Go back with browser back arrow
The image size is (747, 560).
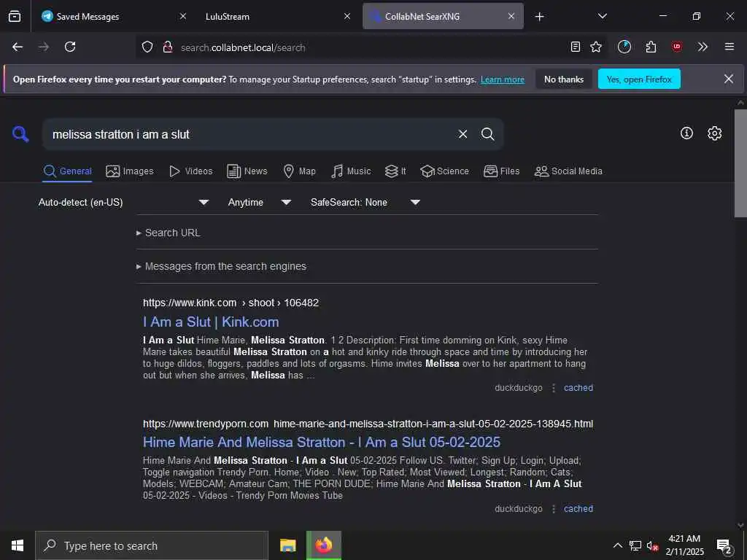pos(18,47)
